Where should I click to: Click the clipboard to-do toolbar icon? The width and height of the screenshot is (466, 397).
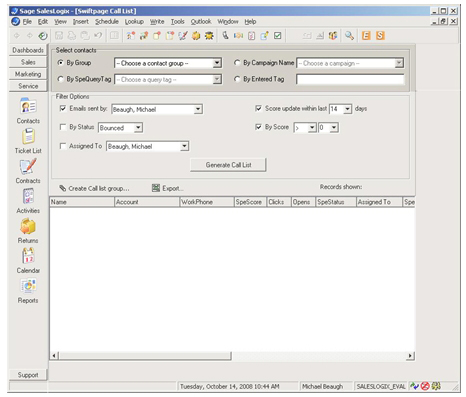pyautogui.click(x=251, y=36)
